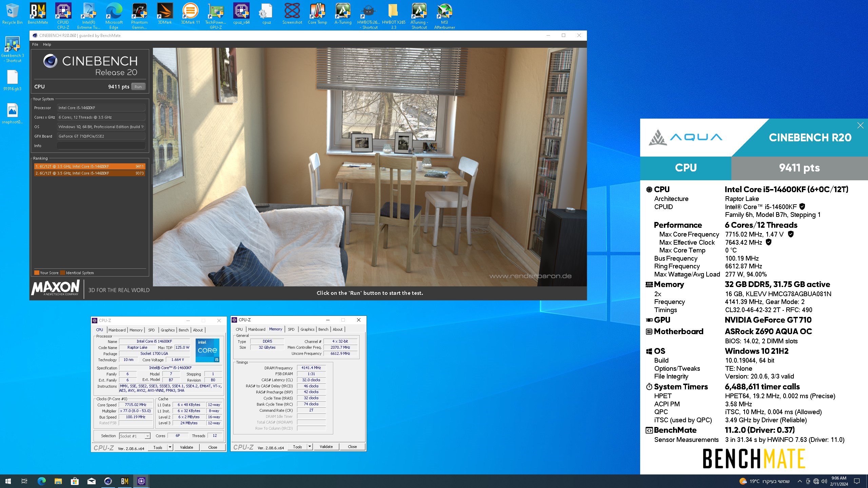Image resolution: width=868 pixels, height=488 pixels.
Task: Click the Task View taskbar icon
Action: [24, 481]
